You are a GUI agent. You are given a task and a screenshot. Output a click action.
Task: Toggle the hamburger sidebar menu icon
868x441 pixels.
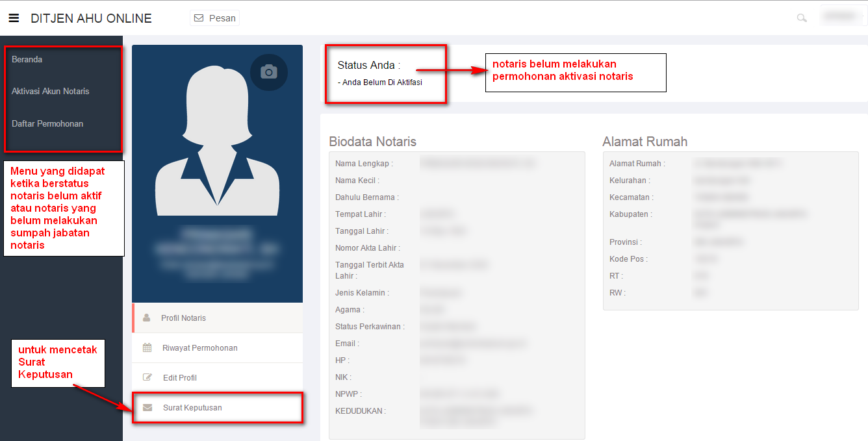point(14,18)
